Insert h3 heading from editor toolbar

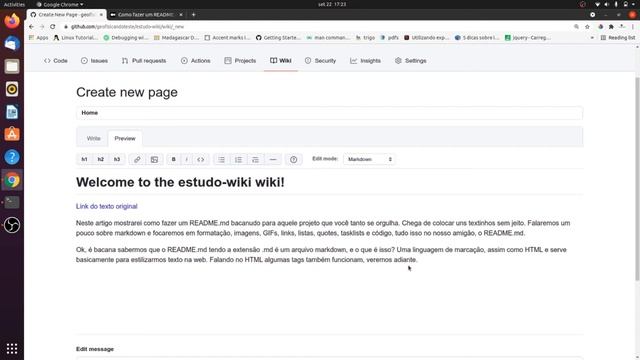point(117,159)
